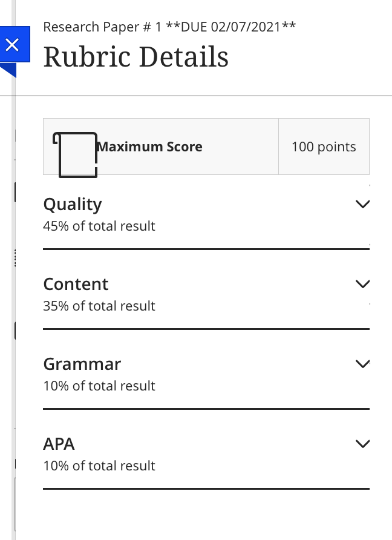Expand the Quality criterion chevron
This screenshot has height=540, width=392.
coord(362,204)
